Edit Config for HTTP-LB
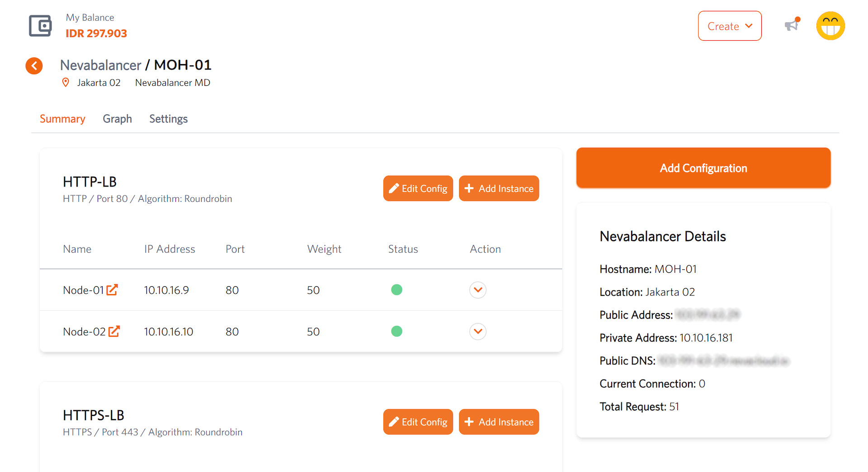Screen dimensions: 868x472 (418, 188)
